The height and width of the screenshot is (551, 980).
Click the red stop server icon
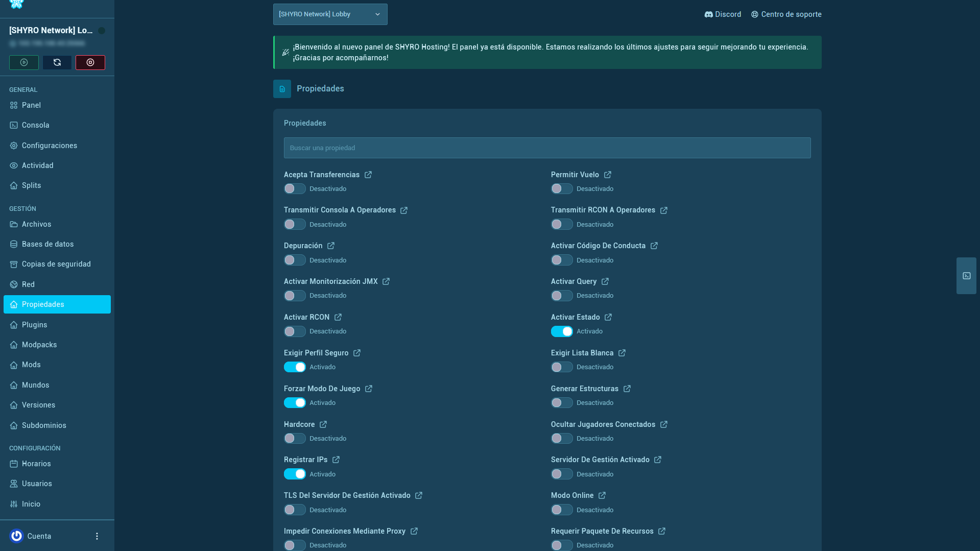[x=90, y=62]
